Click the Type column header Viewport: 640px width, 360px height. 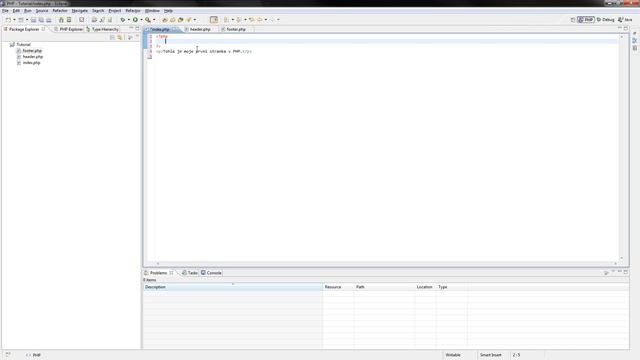coord(451,287)
